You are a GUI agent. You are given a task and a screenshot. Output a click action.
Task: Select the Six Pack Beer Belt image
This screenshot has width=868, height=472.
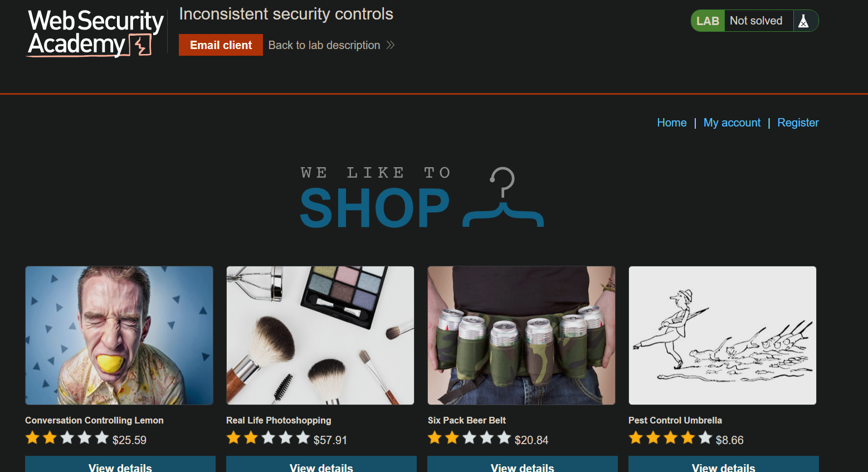point(521,335)
